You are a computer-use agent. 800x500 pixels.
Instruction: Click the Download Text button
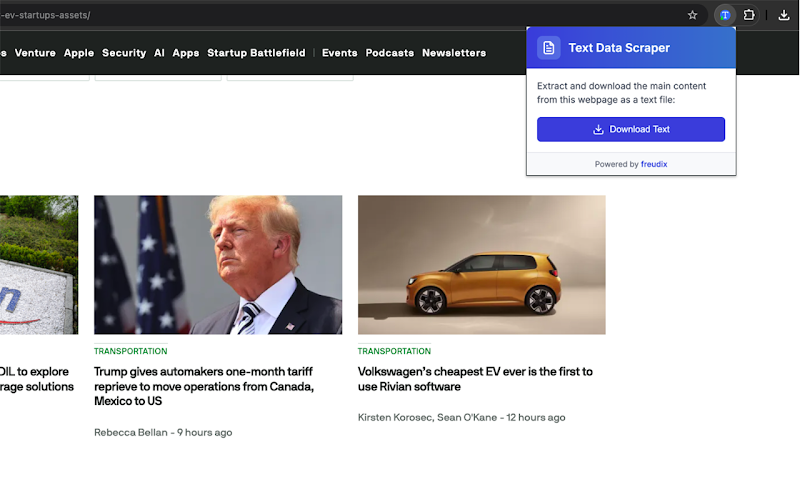(631, 130)
